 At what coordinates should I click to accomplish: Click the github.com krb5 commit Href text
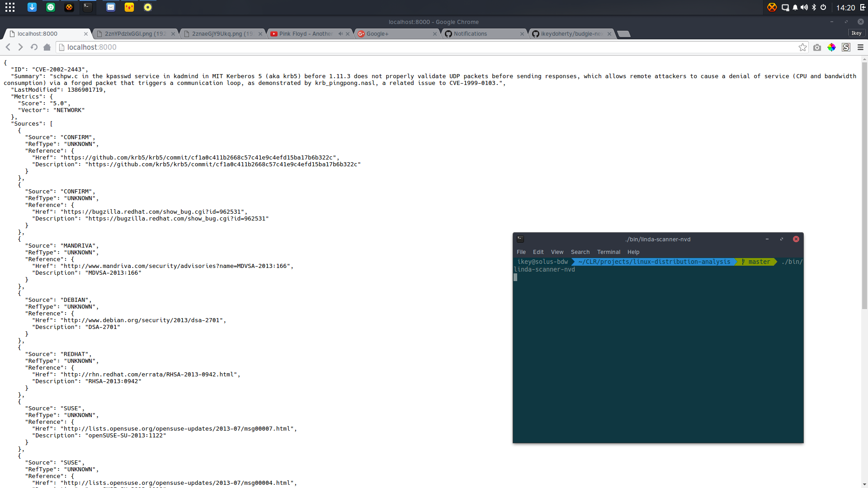coord(200,158)
